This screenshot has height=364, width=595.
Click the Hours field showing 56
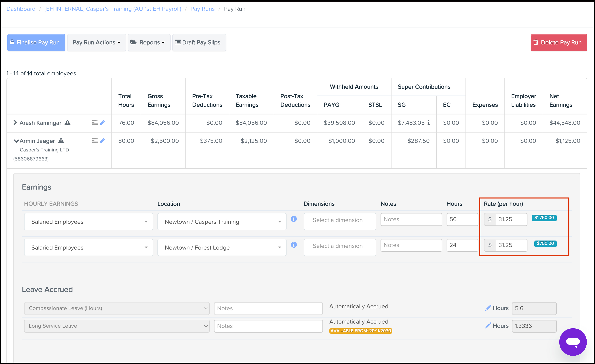462,219
